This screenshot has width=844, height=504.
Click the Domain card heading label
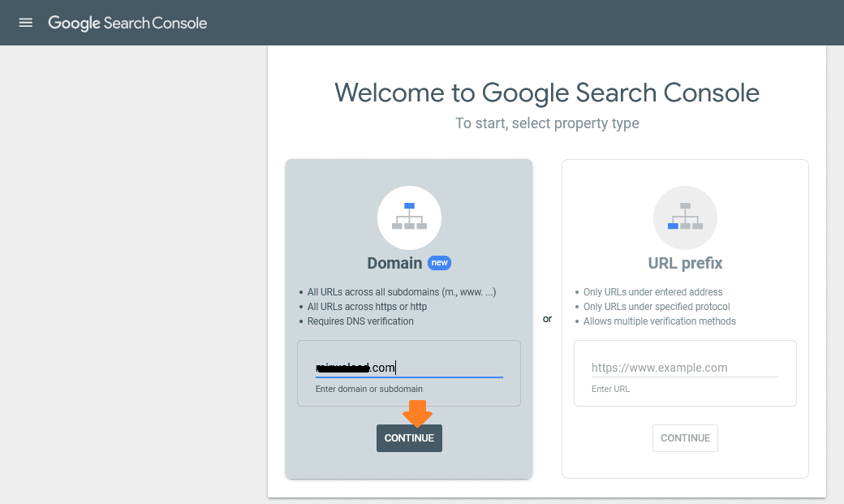[395, 263]
